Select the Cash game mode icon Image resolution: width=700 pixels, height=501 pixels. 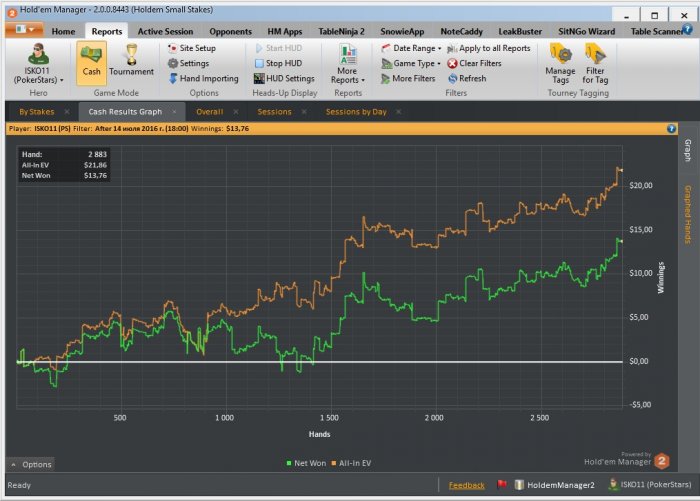(91, 58)
